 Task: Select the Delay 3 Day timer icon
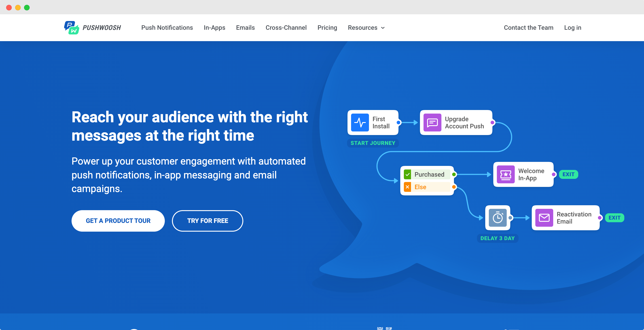[498, 218]
